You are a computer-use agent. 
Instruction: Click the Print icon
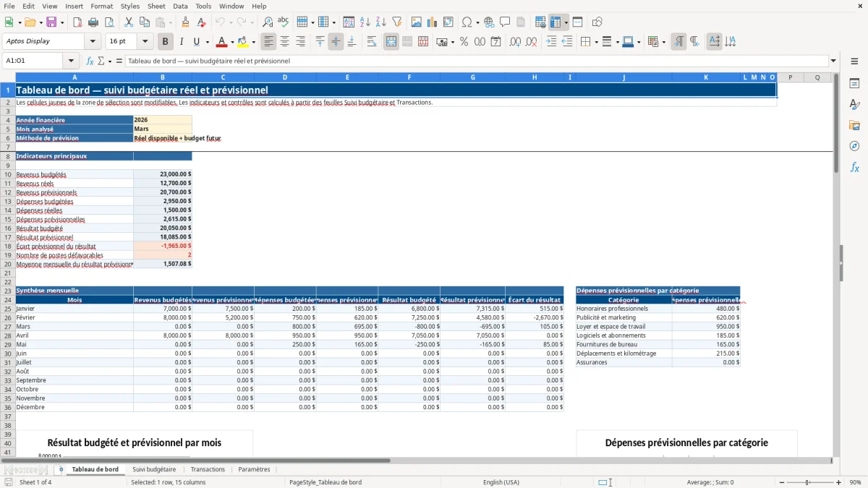pyautogui.click(x=93, y=22)
